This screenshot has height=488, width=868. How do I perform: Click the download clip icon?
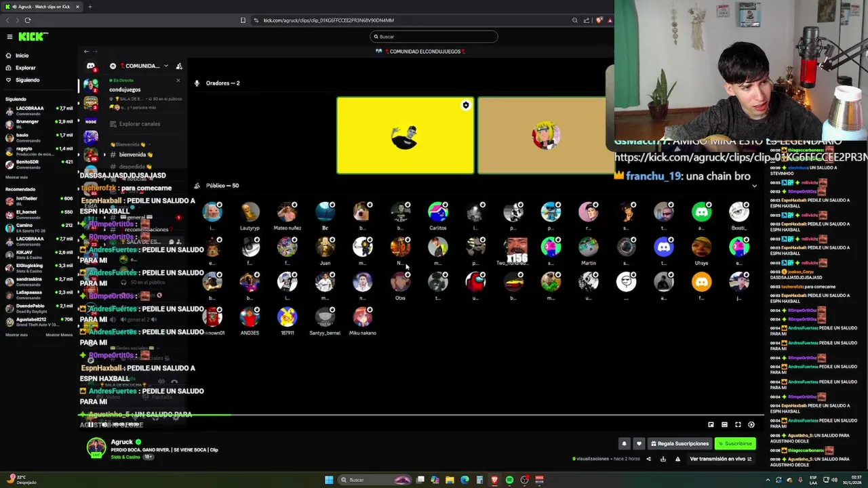tap(663, 459)
